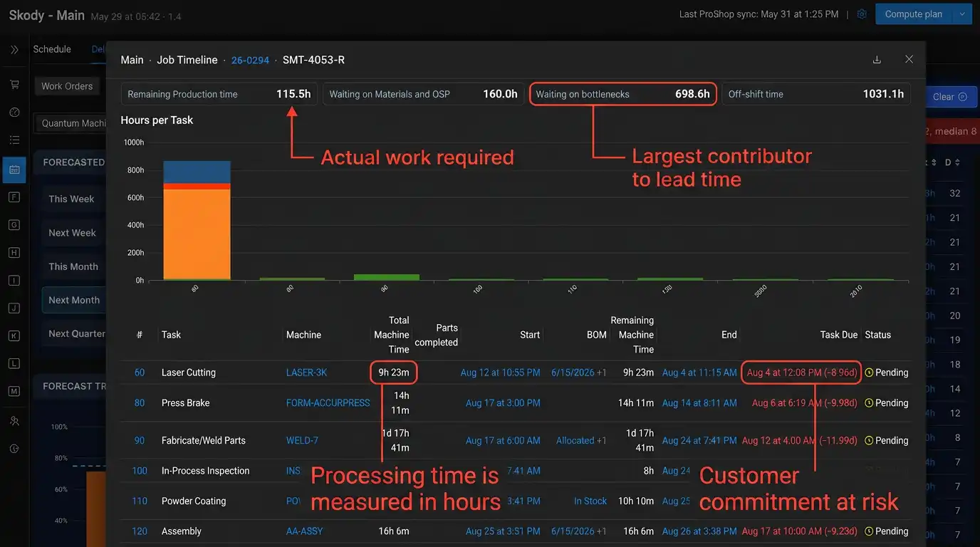Click the M sidebar icon
Screen dimensions: 980x547
click(x=14, y=392)
